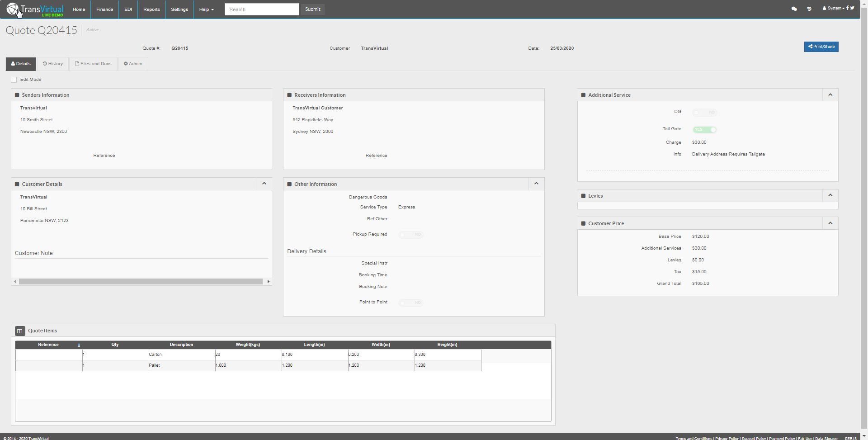Open the Terms and Conditions link
The height and width of the screenshot is (440, 868).
tap(694, 438)
